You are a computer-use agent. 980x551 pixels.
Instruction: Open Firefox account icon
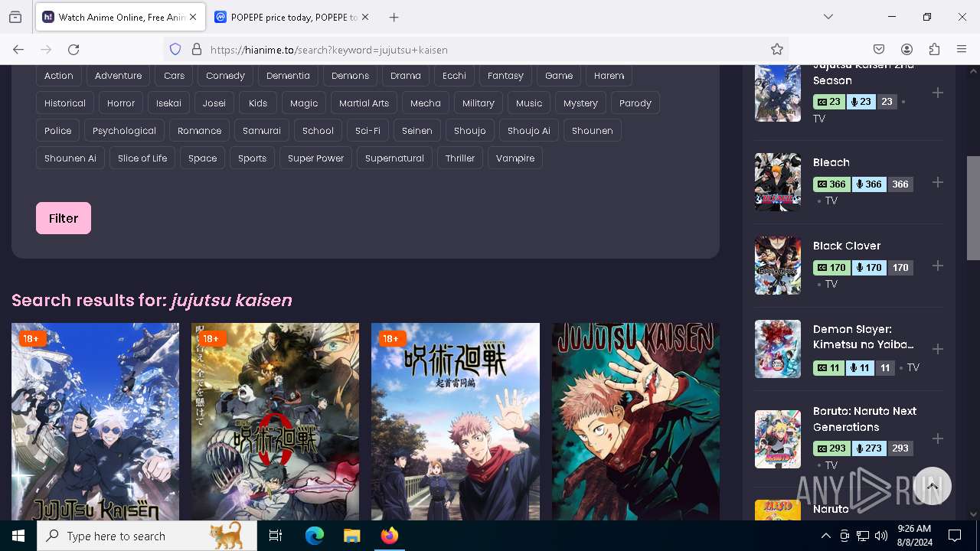coord(906,50)
